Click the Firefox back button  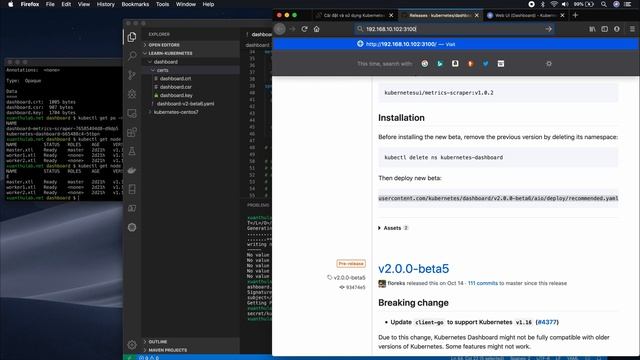pos(280,29)
